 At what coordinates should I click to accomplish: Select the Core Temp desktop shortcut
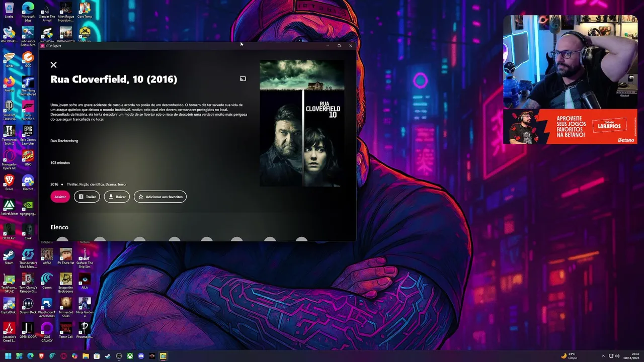pos(85,11)
